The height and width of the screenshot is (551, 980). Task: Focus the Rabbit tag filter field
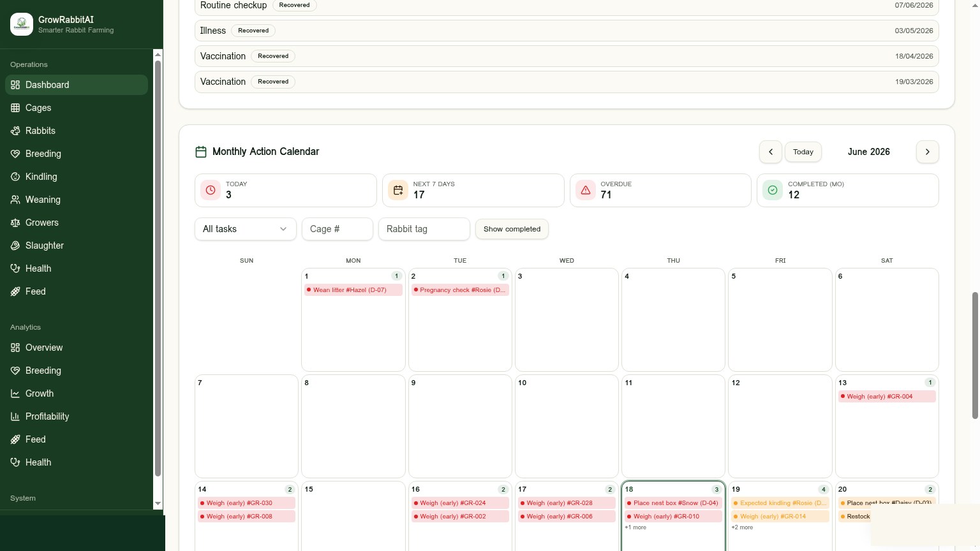[x=424, y=229]
